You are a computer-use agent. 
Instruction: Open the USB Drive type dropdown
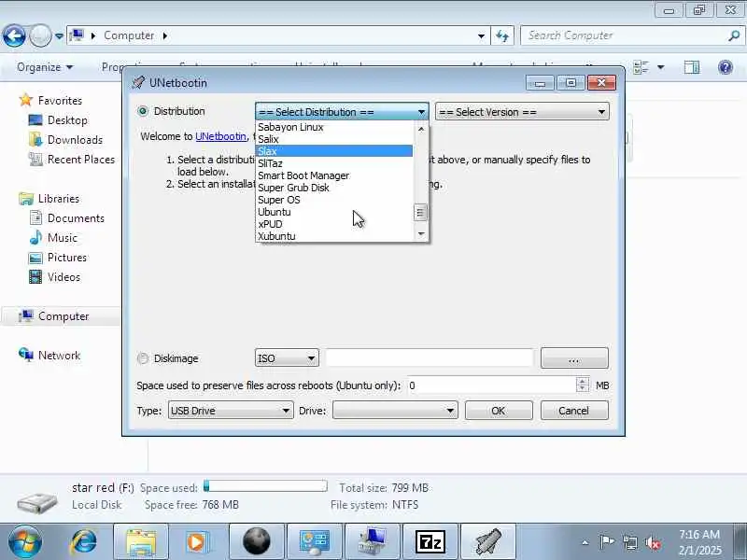pos(231,411)
